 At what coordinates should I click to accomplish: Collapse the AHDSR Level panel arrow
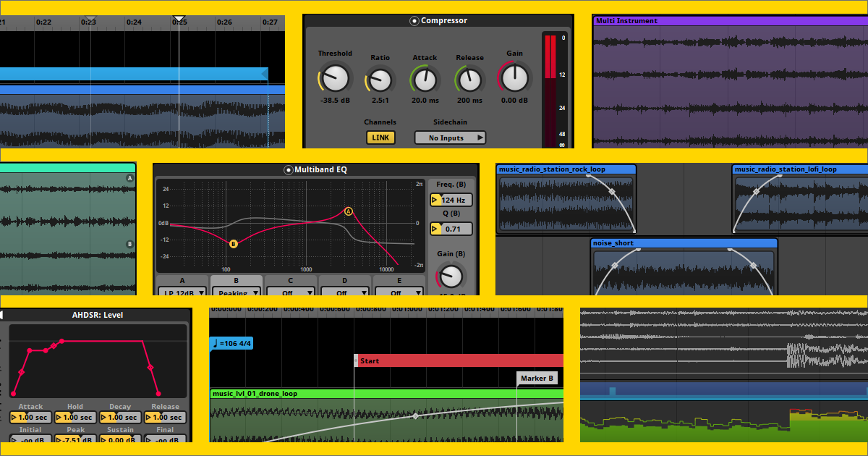click(2, 315)
